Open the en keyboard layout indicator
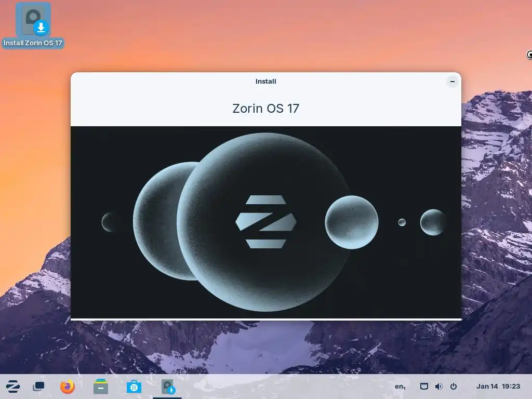The height and width of the screenshot is (399, 532). pyautogui.click(x=400, y=387)
